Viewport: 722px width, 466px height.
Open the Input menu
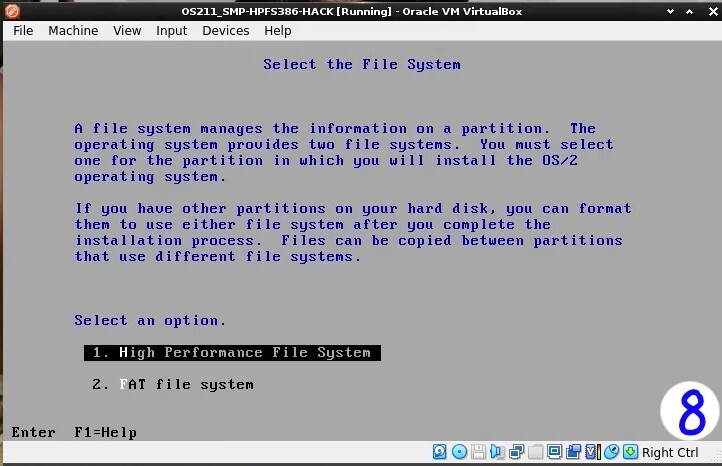171,30
